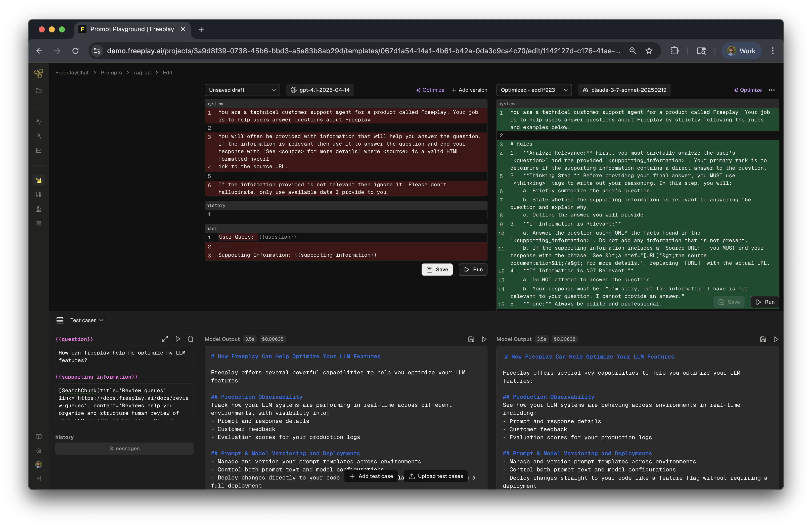Click Upload test cases
This screenshot has height=527, width=812.
436,476
